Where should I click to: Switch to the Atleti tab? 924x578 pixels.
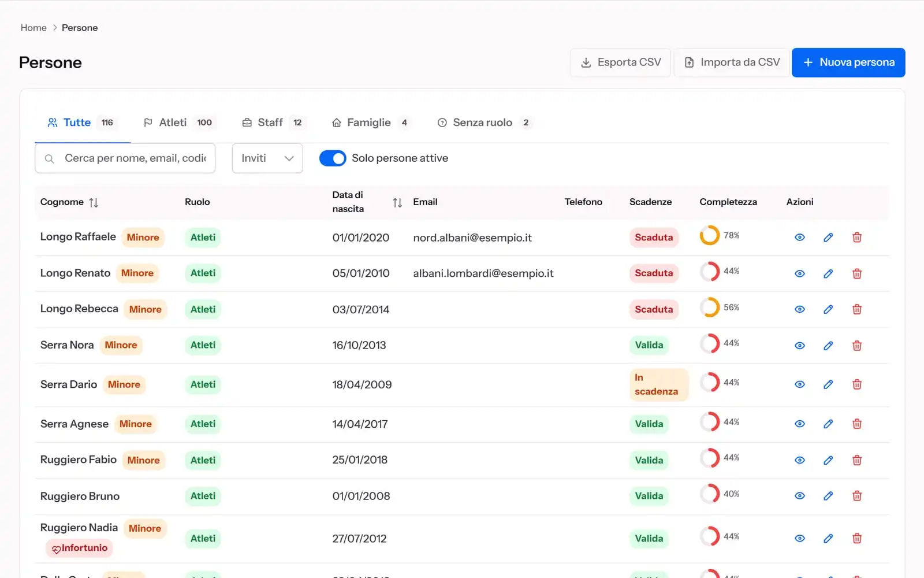179,123
